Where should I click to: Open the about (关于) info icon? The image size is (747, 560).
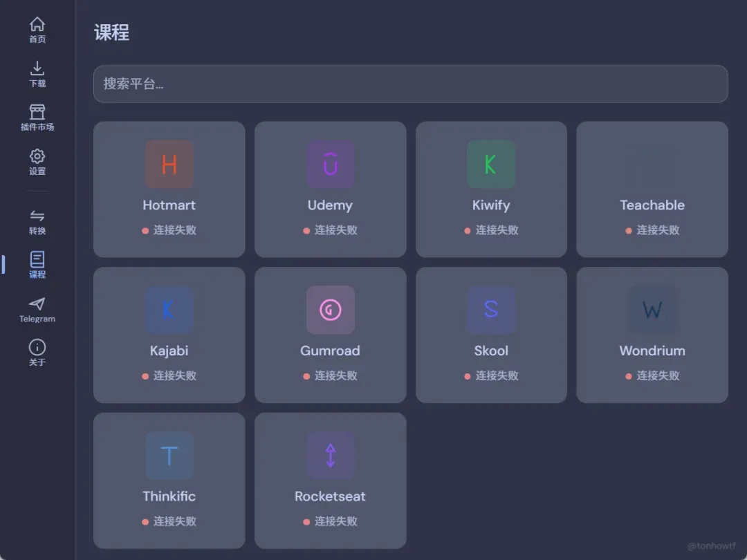(x=37, y=347)
